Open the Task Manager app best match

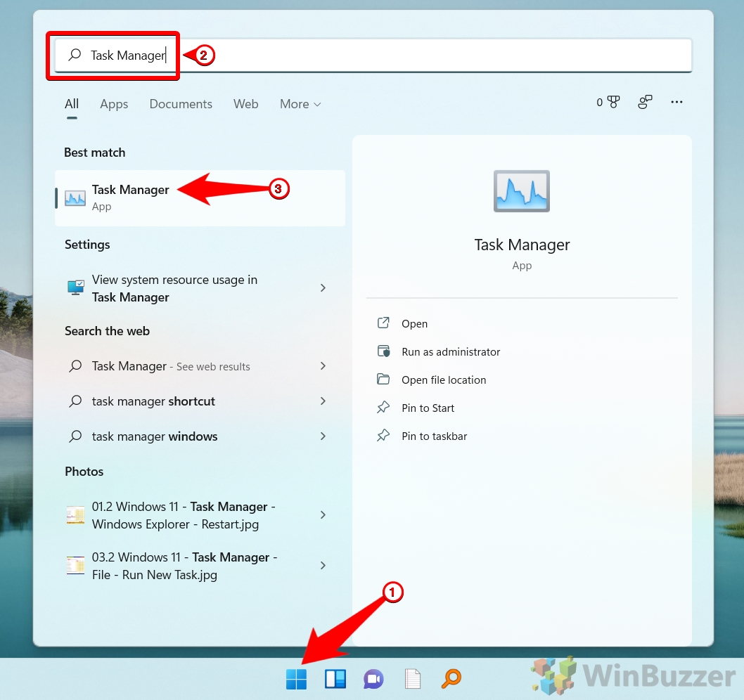pyautogui.click(x=200, y=197)
